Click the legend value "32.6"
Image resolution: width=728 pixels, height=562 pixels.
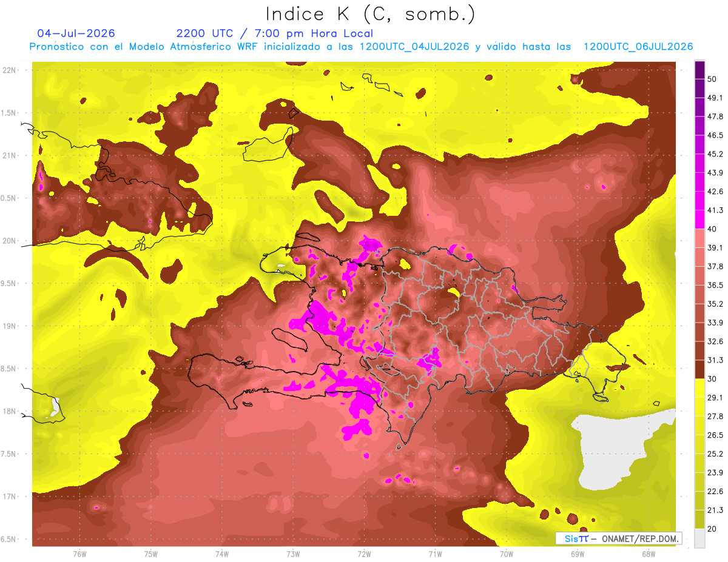pyautogui.click(x=715, y=341)
